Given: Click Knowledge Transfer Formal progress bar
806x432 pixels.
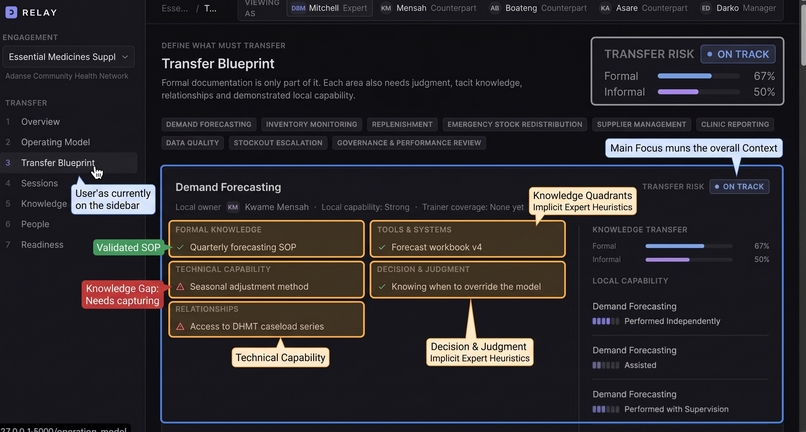Looking at the screenshot, I should click(x=689, y=246).
